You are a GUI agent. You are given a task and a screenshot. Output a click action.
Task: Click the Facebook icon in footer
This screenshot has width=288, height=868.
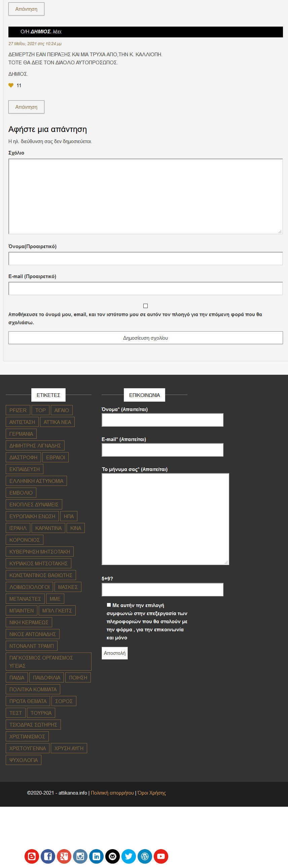[x=48, y=856]
